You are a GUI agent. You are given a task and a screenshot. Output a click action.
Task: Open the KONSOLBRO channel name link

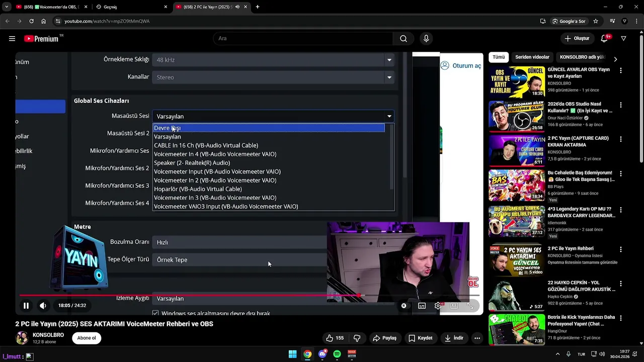coord(48,335)
